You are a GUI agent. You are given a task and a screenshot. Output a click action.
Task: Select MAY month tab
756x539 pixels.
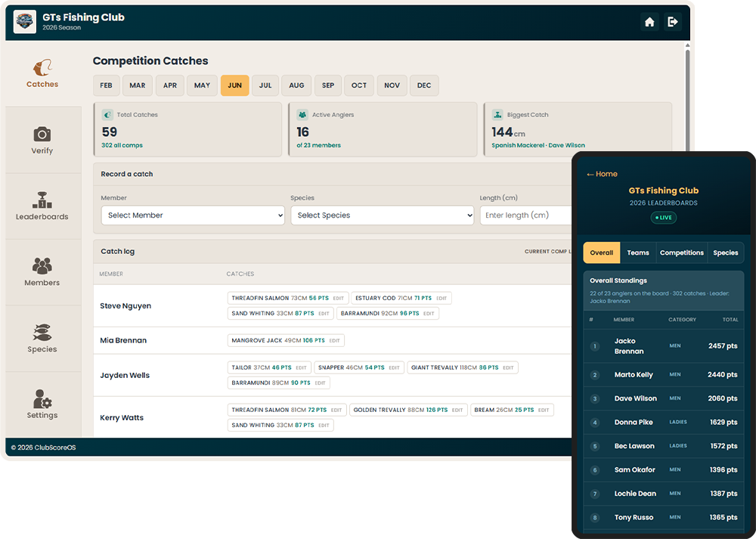pos(202,85)
